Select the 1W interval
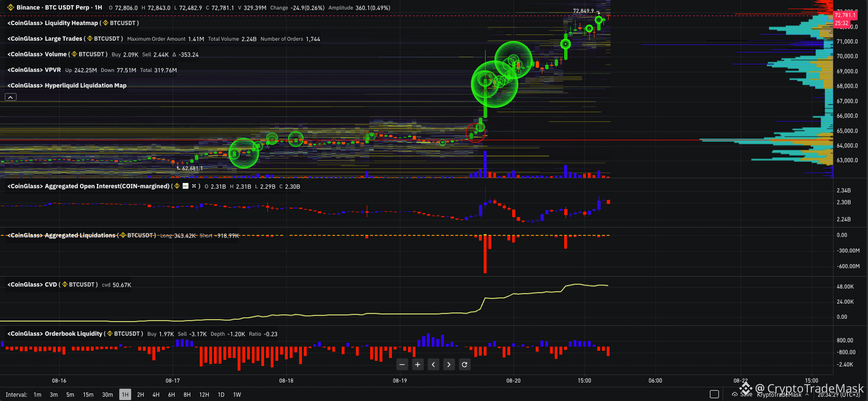Screen dimensions: 868x401 (x=237, y=395)
